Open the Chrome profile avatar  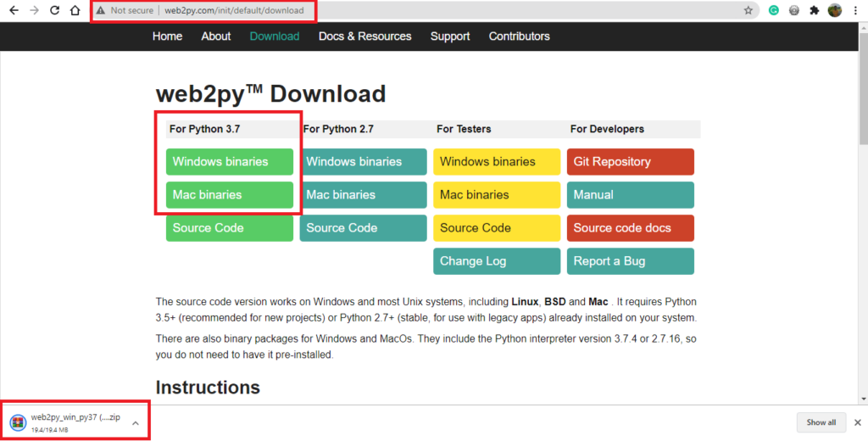[x=835, y=11]
